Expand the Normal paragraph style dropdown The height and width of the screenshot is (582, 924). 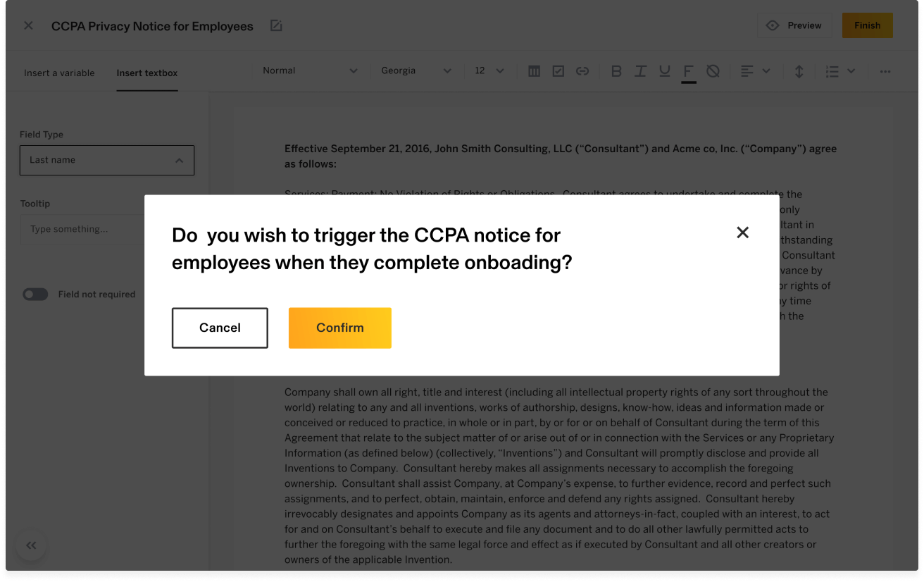(310, 71)
